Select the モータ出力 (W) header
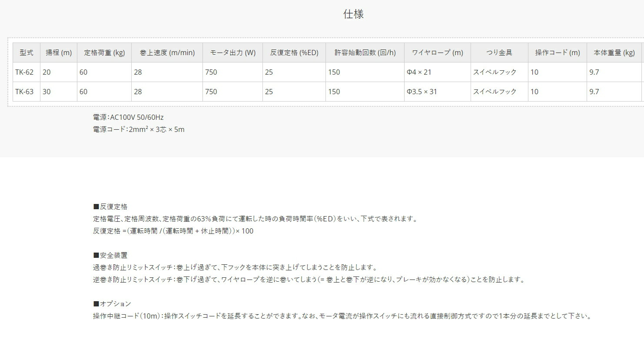This screenshot has height=342, width=644. 232,52
